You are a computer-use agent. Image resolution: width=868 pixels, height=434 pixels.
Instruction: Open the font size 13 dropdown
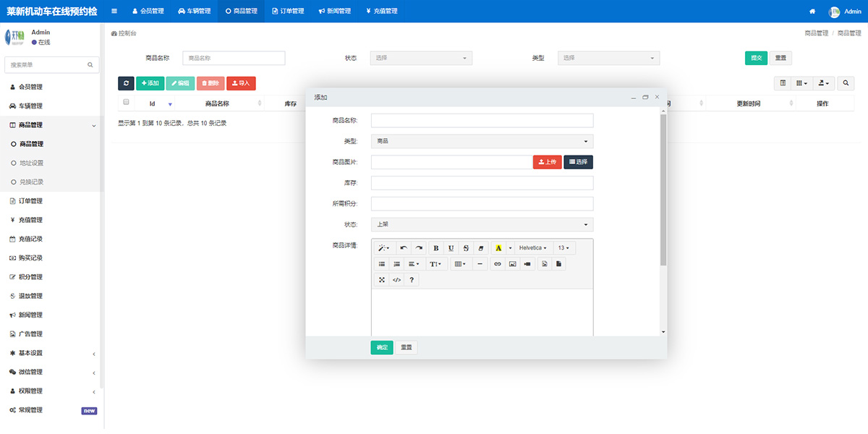(x=563, y=248)
